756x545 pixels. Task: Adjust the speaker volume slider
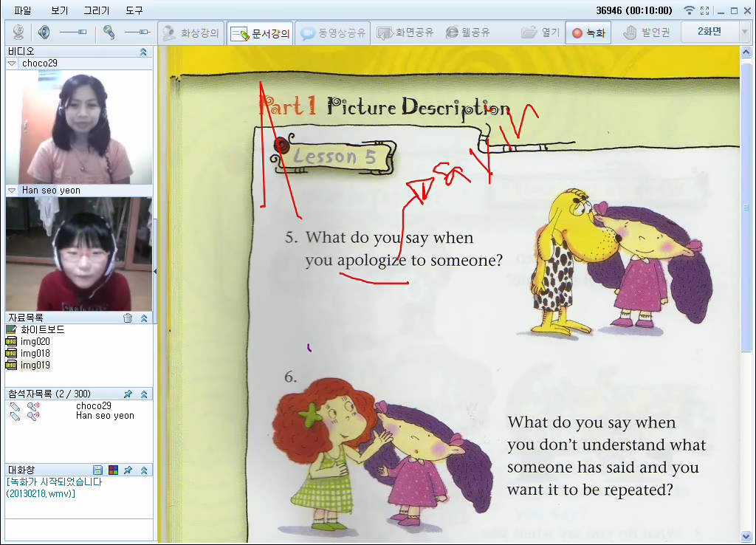click(x=73, y=32)
